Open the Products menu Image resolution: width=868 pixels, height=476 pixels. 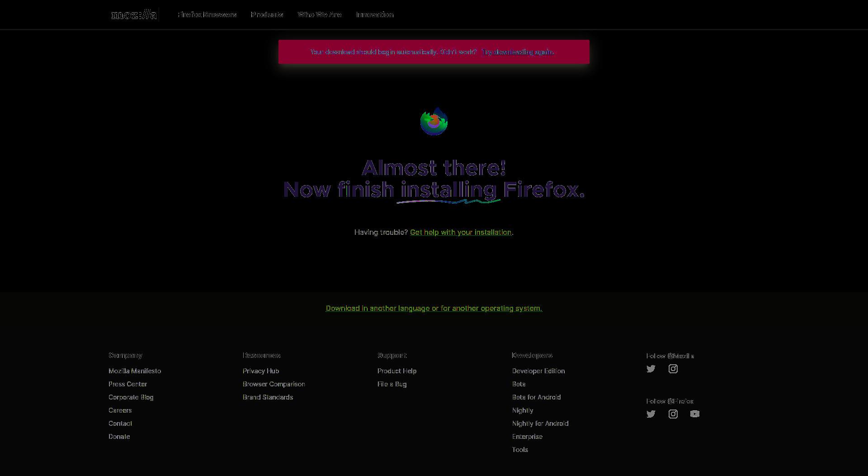(267, 14)
